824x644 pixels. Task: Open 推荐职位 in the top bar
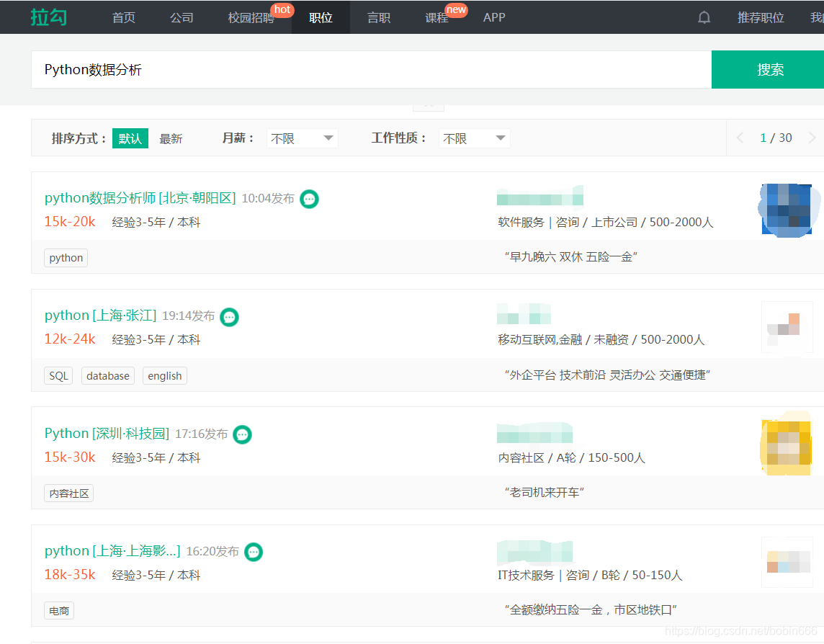pyautogui.click(x=761, y=17)
